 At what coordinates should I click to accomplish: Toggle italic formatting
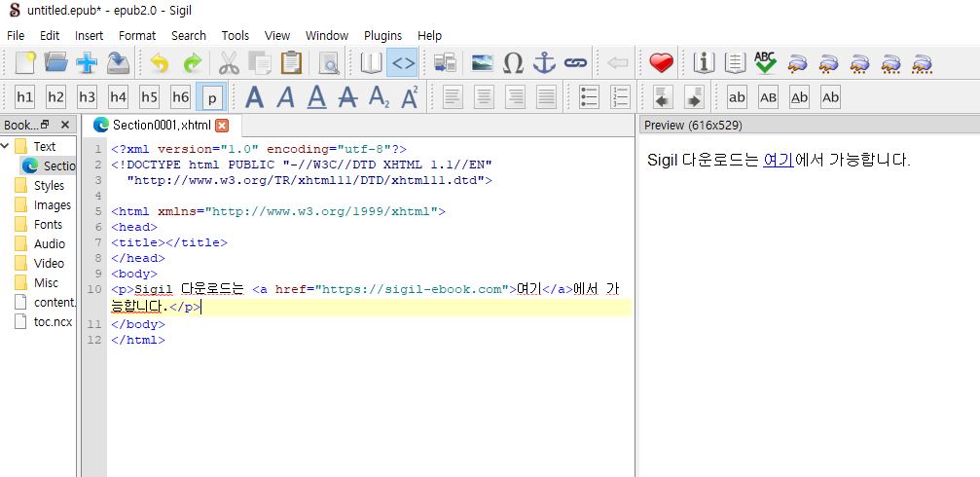pyautogui.click(x=285, y=97)
